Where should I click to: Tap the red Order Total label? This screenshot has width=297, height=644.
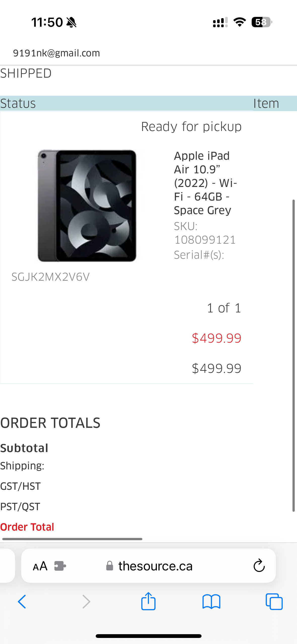27,527
